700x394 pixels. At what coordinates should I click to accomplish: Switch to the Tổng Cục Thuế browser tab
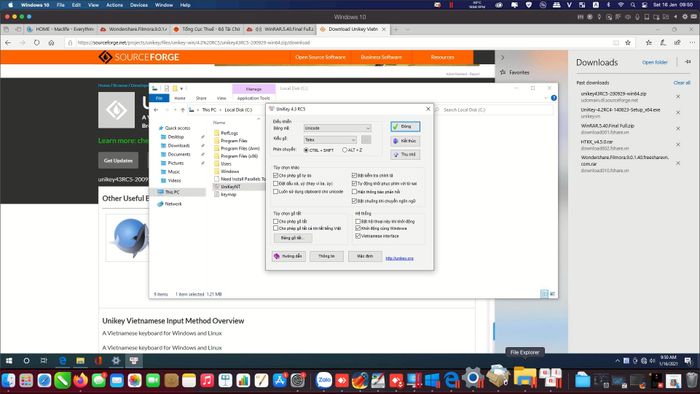pos(207,29)
